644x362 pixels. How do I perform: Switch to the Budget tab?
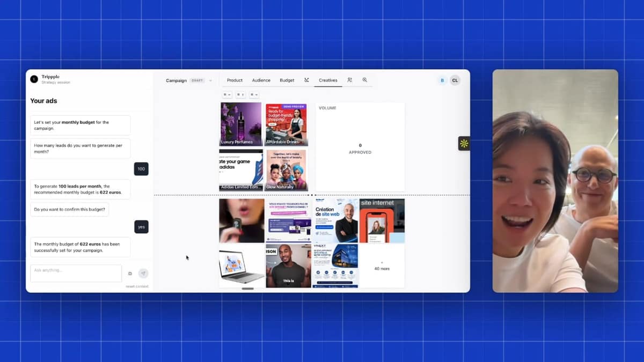click(287, 80)
